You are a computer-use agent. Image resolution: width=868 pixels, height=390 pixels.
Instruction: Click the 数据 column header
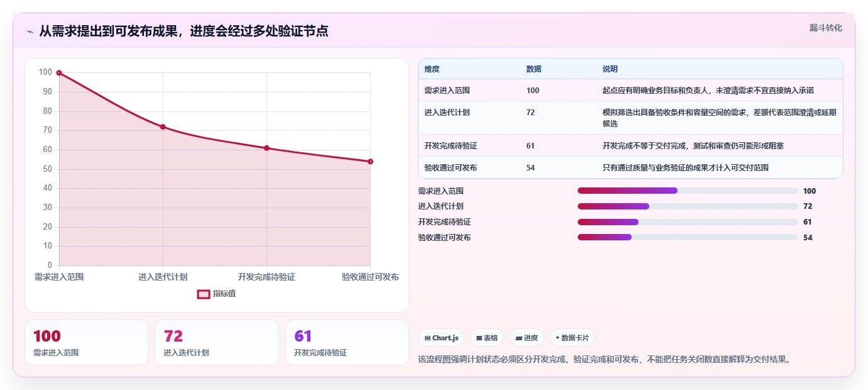coord(534,69)
